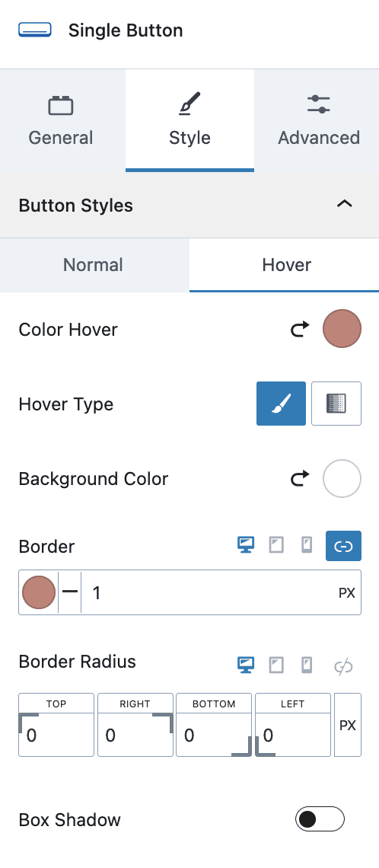
Task: Choose desktop device for Border
Action: coord(246,545)
